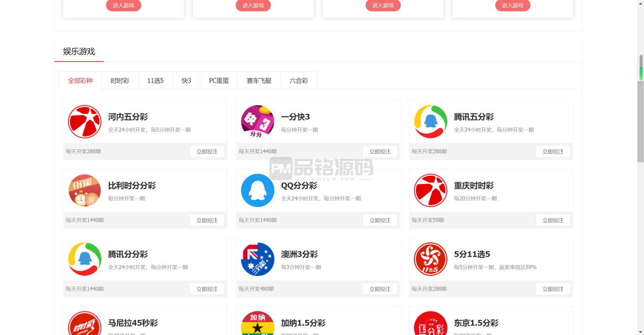Image resolution: width=644 pixels, height=335 pixels.
Task: Switch to the 赛车飞艇 tab
Action: click(259, 81)
